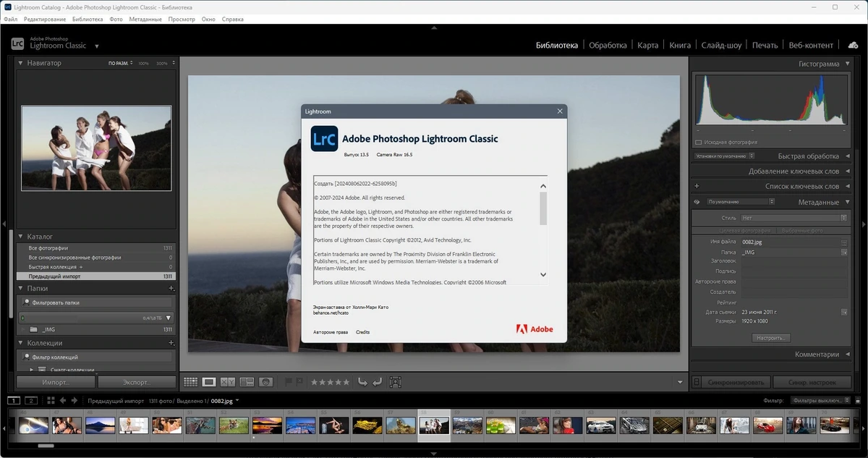Close the Lightroom About dialog
This screenshot has width=868, height=458.
tap(560, 111)
